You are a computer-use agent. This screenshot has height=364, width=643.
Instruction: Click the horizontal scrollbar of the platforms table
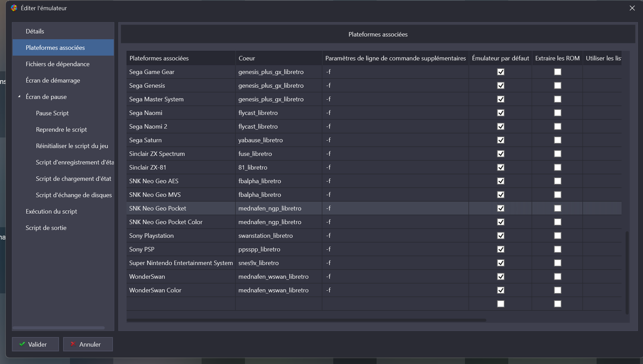pyautogui.click(x=306, y=320)
